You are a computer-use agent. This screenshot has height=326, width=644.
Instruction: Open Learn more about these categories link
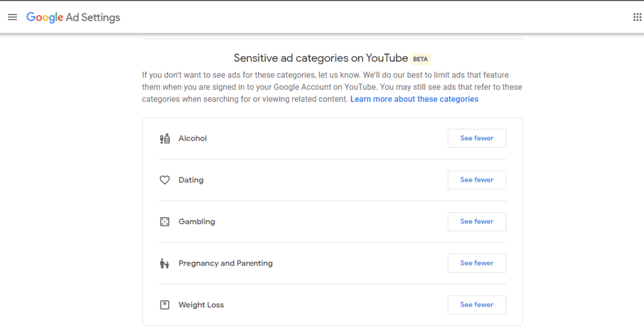click(x=414, y=99)
